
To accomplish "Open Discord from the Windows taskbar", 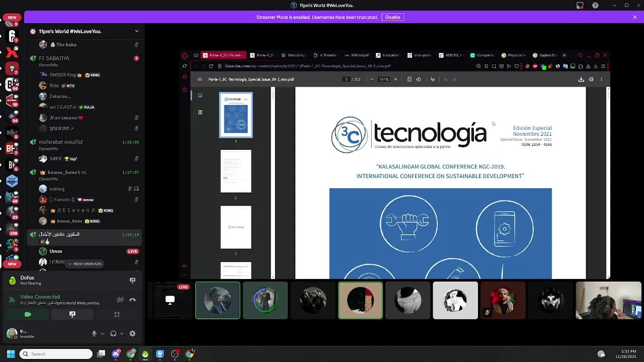I will click(x=116, y=354).
